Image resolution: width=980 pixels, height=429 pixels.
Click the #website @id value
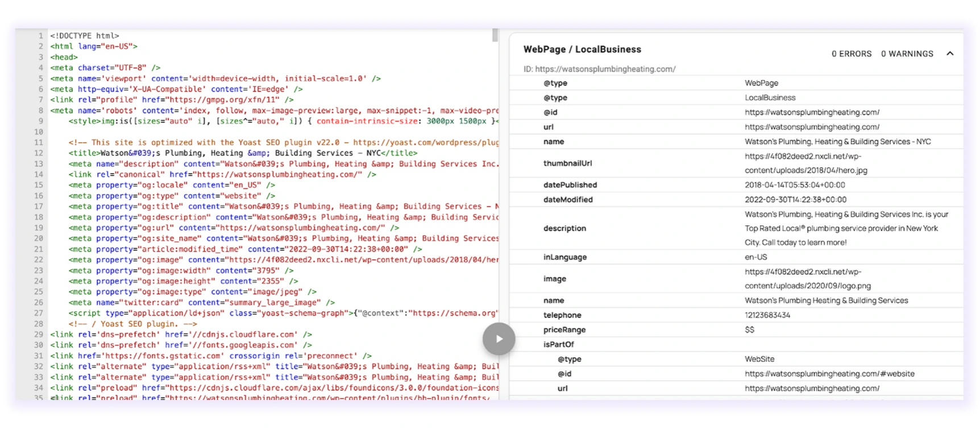[829, 374]
